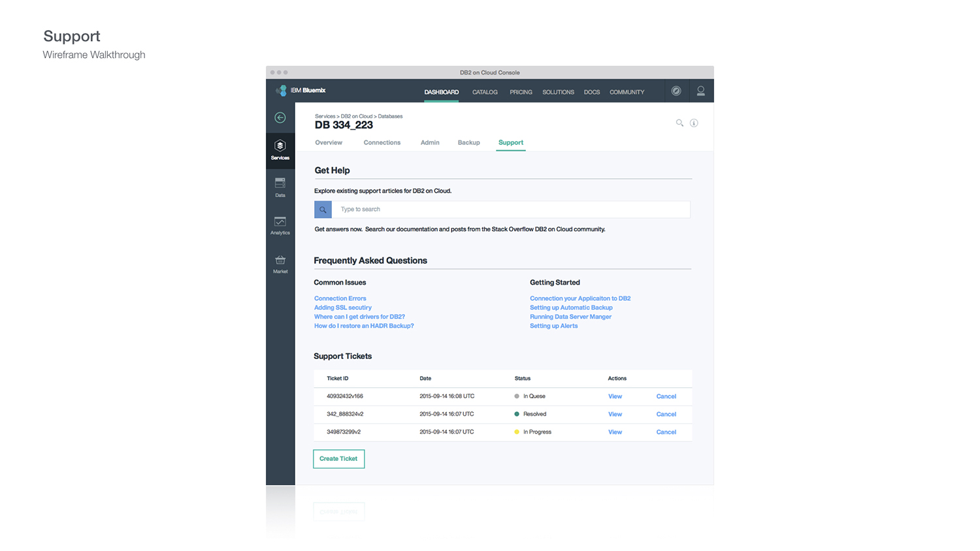The width and height of the screenshot is (980, 551).
Task: Click the Ticket ID column header
Action: click(337, 379)
